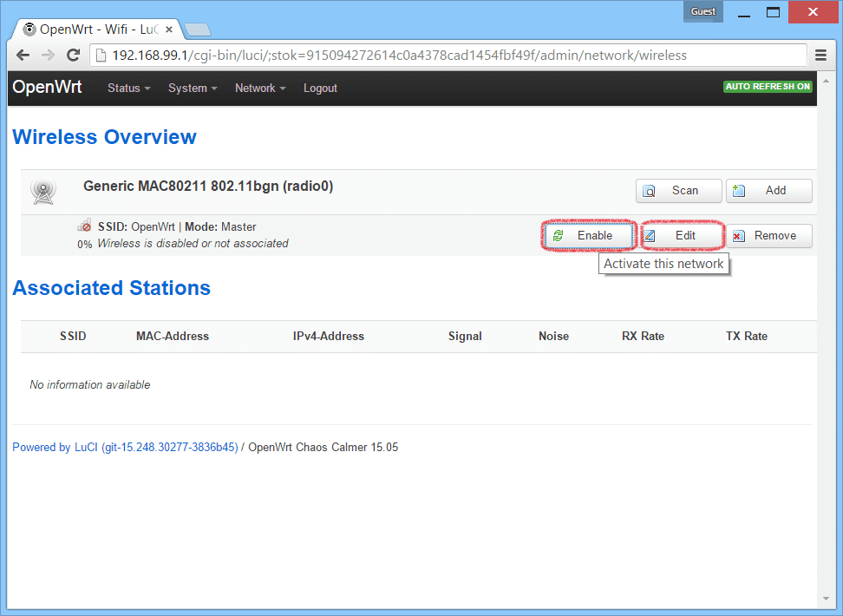The height and width of the screenshot is (616, 843).
Task: Scan for networks on radio0
Action: coord(678,191)
